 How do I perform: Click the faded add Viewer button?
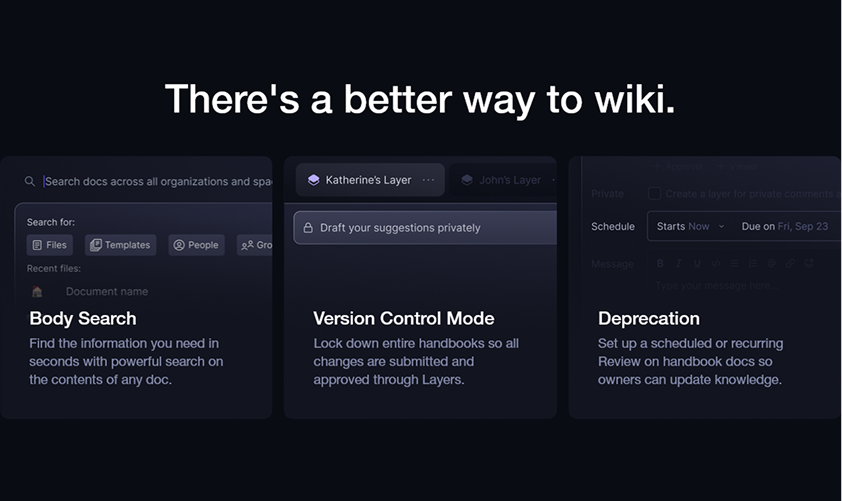pyautogui.click(x=738, y=167)
